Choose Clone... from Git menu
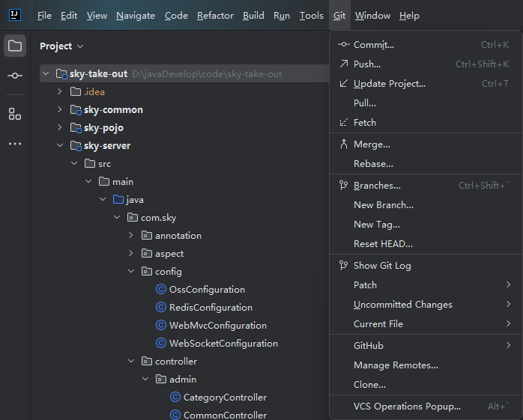The width and height of the screenshot is (523, 420). [426, 384]
